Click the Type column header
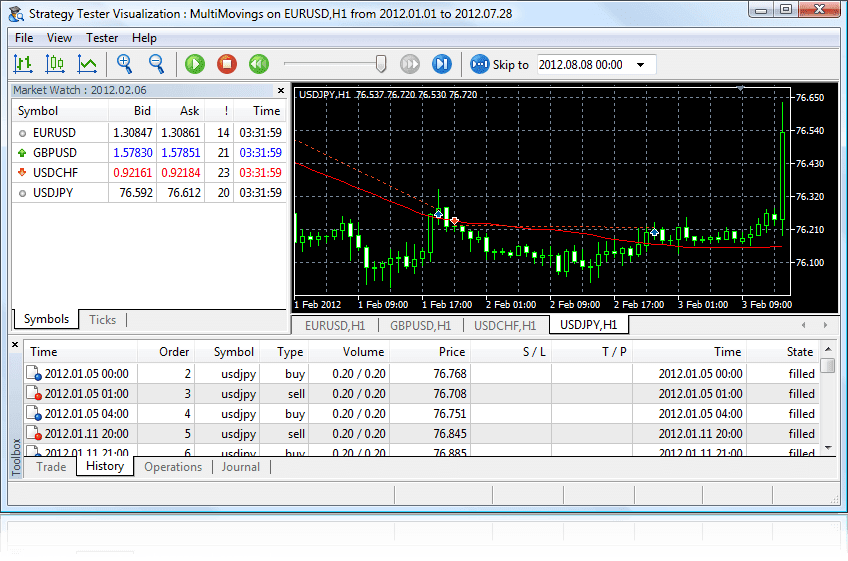 [283, 352]
